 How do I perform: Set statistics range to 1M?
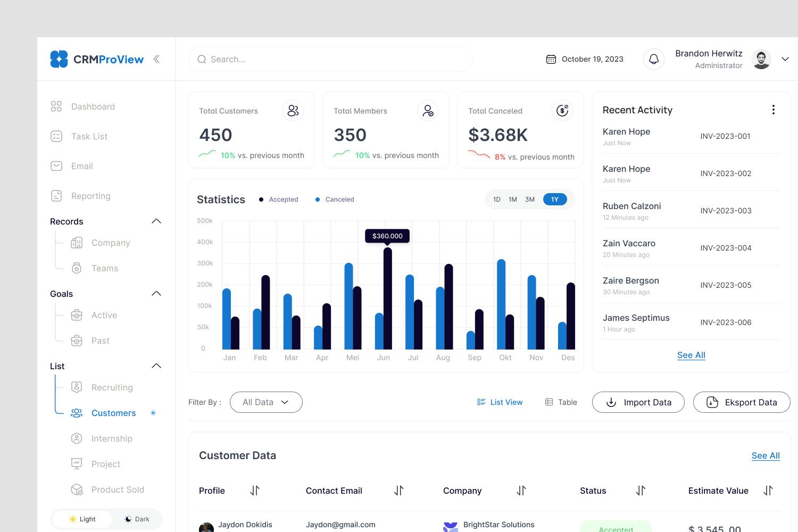[x=513, y=199]
